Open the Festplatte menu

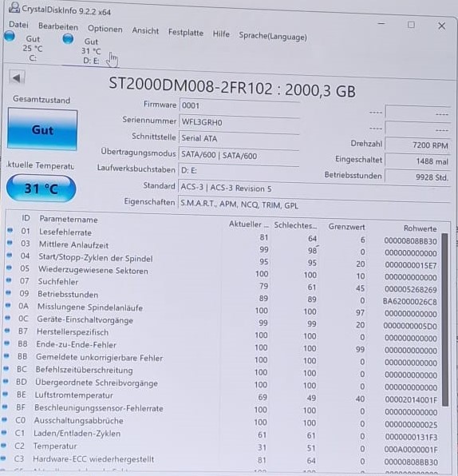click(x=186, y=33)
